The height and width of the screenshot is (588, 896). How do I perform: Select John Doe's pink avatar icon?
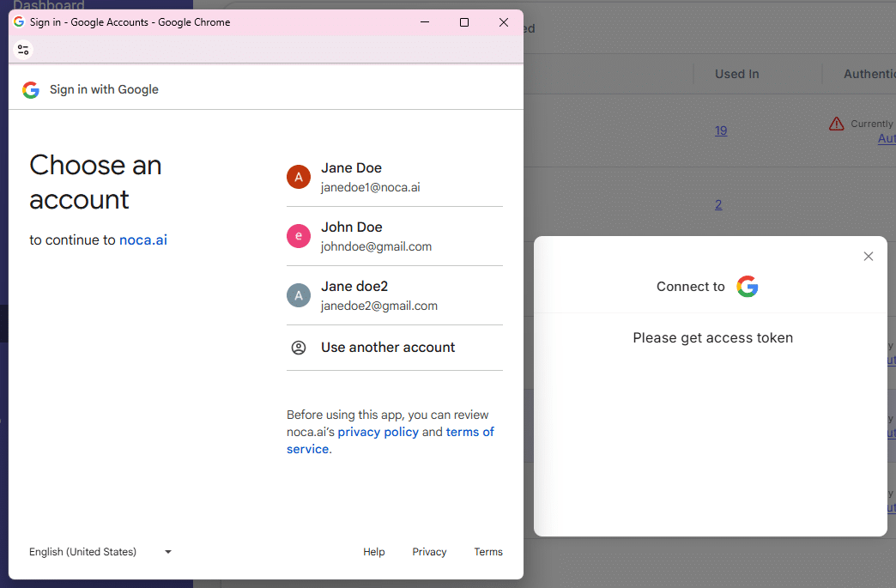click(x=299, y=236)
